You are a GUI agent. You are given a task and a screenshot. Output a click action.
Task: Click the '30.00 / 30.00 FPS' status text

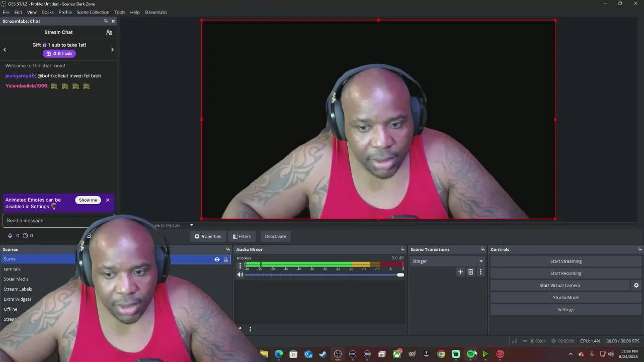click(623, 341)
